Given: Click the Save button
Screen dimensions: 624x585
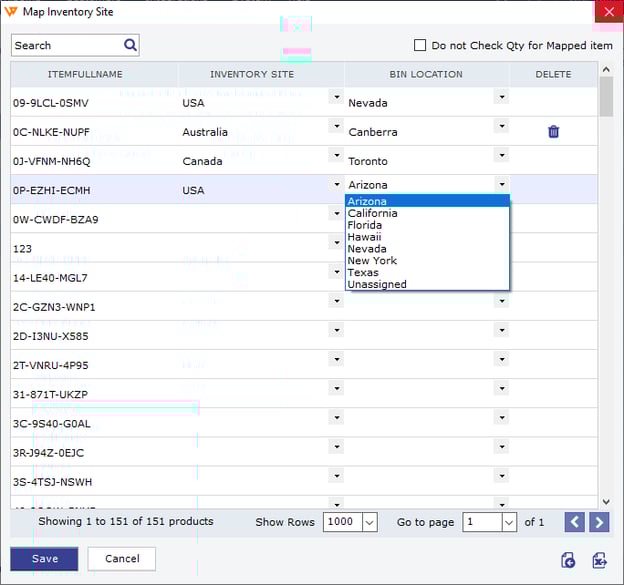Looking at the screenshot, I should click(44, 559).
